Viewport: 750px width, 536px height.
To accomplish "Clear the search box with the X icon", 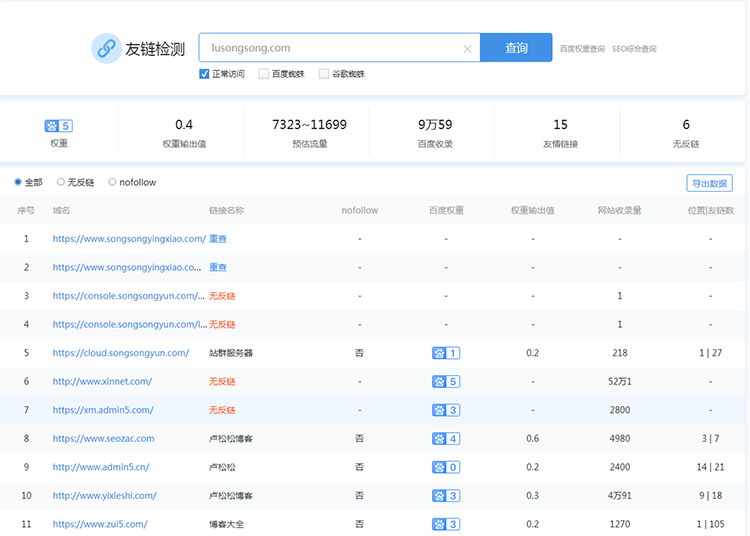I will coord(467,48).
